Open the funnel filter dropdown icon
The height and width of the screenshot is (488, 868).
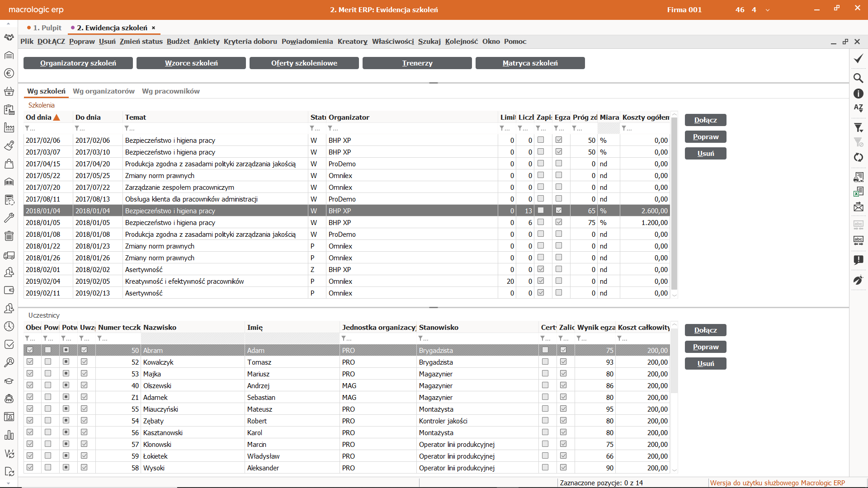(858, 128)
